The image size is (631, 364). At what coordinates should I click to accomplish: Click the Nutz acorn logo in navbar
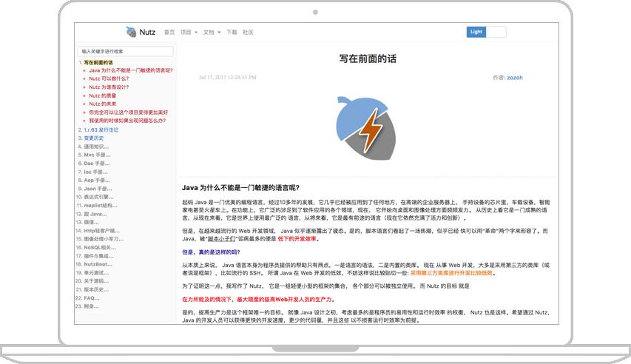pyautogui.click(x=131, y=32)
